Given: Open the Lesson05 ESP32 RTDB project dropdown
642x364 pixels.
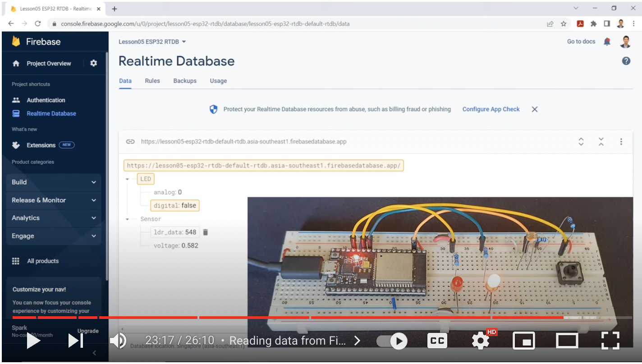Looking at the screenshot, I should click(x=152, y=41).
